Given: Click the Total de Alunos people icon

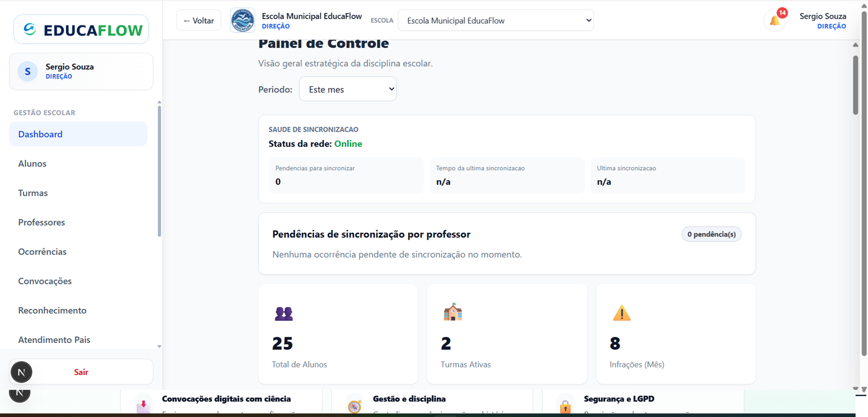Looking at the screenshot, I should pyautogui.click(x=283, y=313).
